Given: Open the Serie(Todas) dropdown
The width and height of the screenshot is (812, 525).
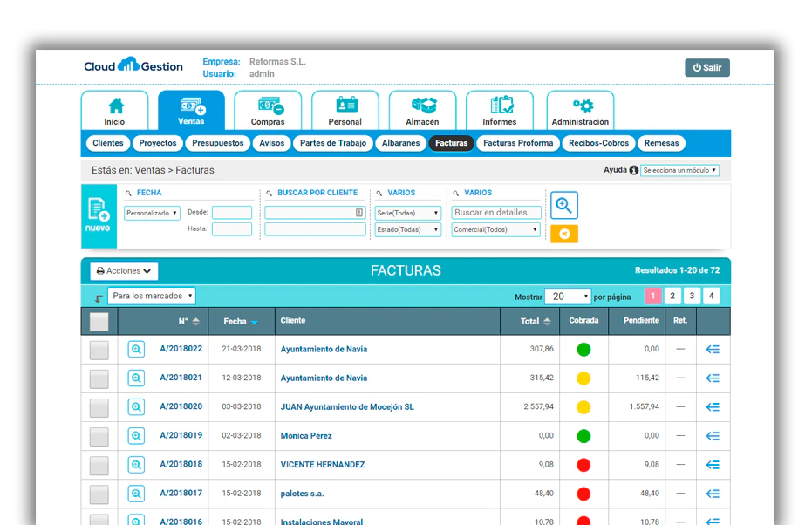Looking at the screenshot, I should point(408,213).
